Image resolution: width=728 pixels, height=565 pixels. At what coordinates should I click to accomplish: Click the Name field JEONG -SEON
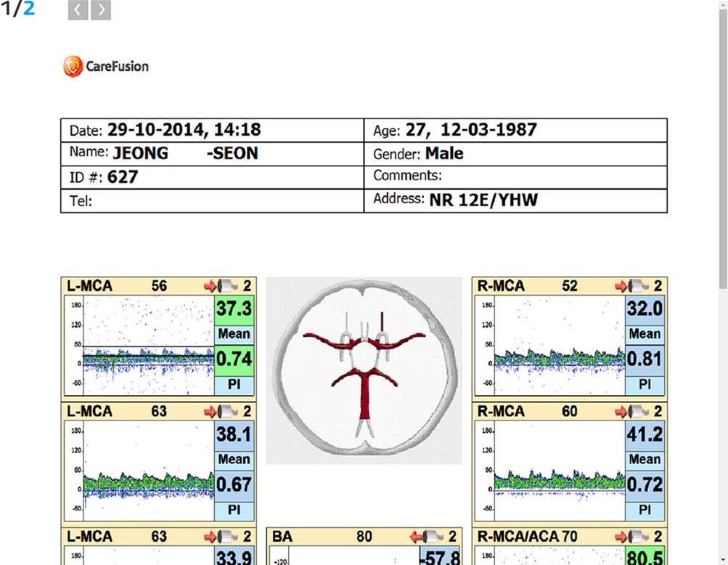[212, 153]
